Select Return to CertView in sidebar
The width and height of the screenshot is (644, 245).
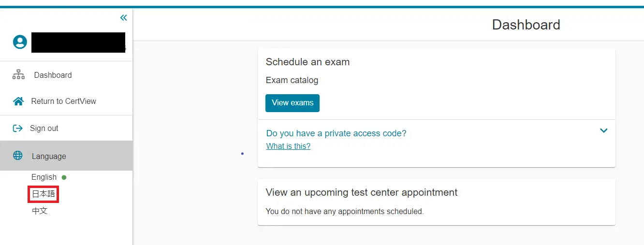[63, 101]
